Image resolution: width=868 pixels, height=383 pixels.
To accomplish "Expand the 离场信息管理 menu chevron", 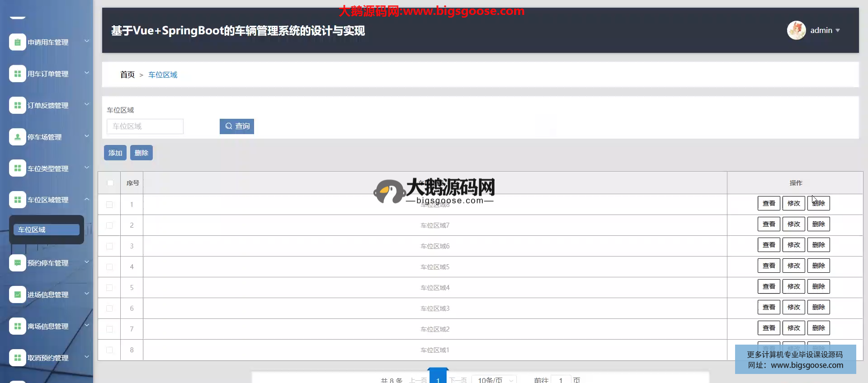I will [87, 325].
